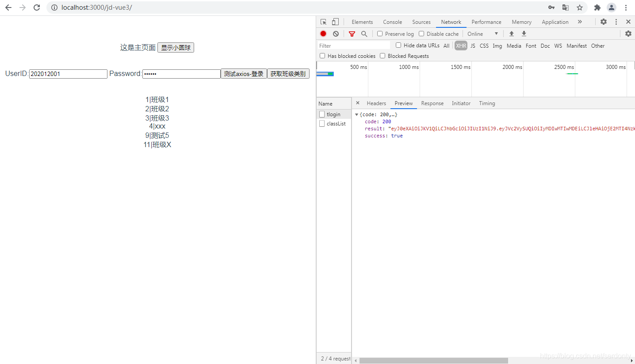Switch to the Application tab

tap(555, 22)
